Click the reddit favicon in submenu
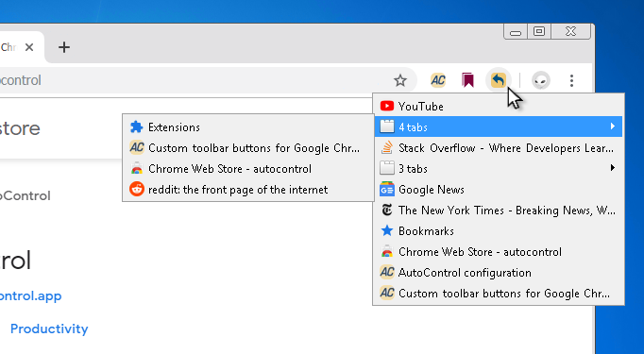This screenshot has width=644, height=354. (137, 190)
